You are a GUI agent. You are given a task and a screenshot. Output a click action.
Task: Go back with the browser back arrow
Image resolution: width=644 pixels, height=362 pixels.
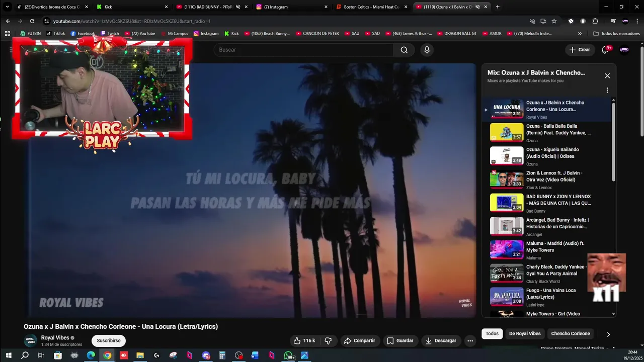pos(8,21)
